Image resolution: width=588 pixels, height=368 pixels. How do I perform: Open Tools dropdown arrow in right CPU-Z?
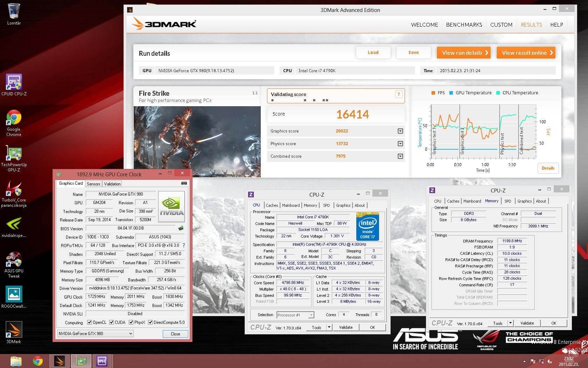(510, 323)
